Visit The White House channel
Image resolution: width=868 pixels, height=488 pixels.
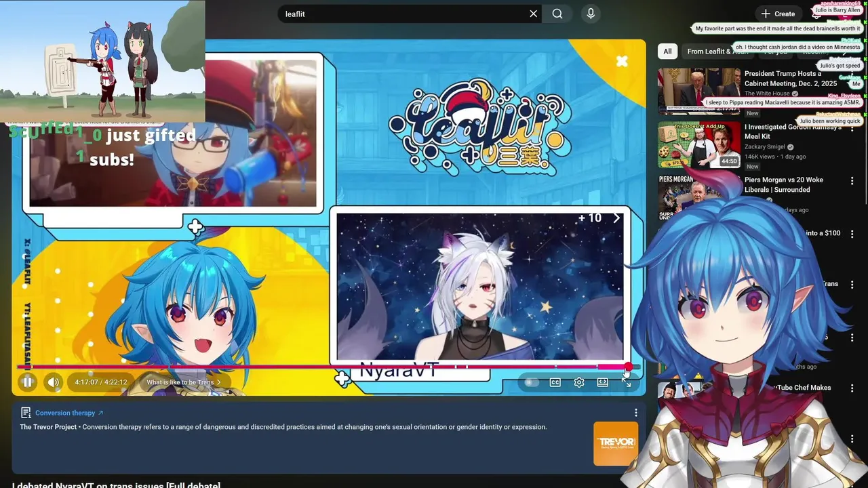pyautogui.click(x=767, y=94)
